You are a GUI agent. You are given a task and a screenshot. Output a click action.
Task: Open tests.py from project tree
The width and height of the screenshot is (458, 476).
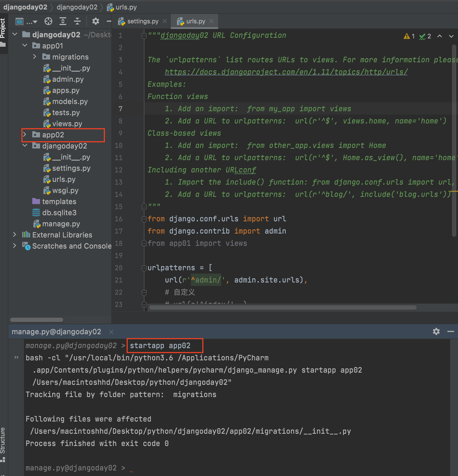(x=62, y=113)
